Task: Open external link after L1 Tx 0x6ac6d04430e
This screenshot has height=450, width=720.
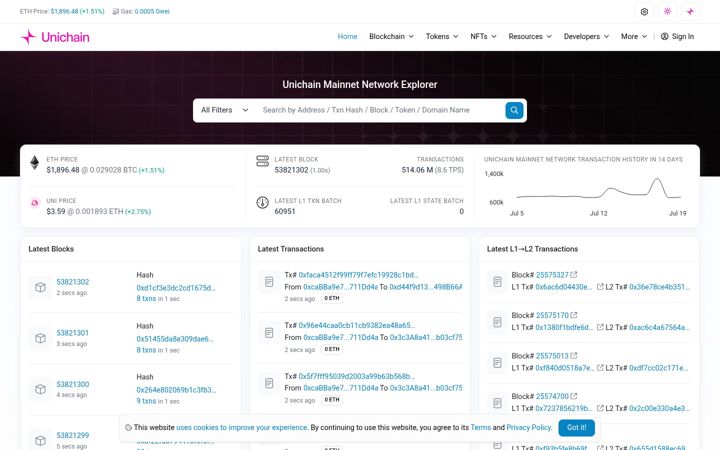Action: pyautogui.click(x=600, y=287)
